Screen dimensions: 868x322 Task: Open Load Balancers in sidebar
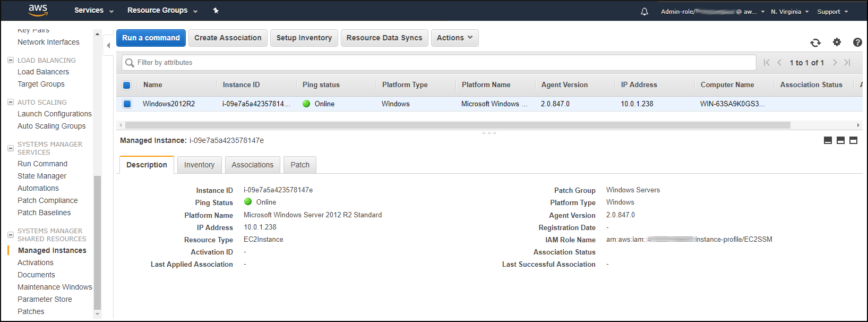click(x=43, y=72)
